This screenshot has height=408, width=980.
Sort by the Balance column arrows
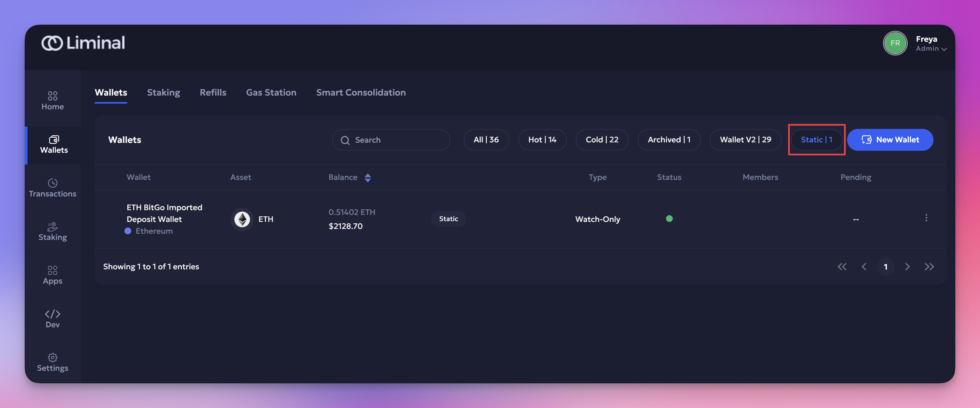[367, 178]
